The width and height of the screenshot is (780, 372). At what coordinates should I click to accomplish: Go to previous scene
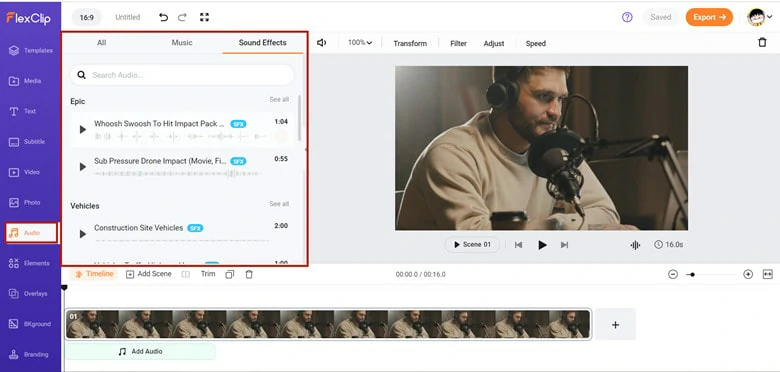[518, 245]
